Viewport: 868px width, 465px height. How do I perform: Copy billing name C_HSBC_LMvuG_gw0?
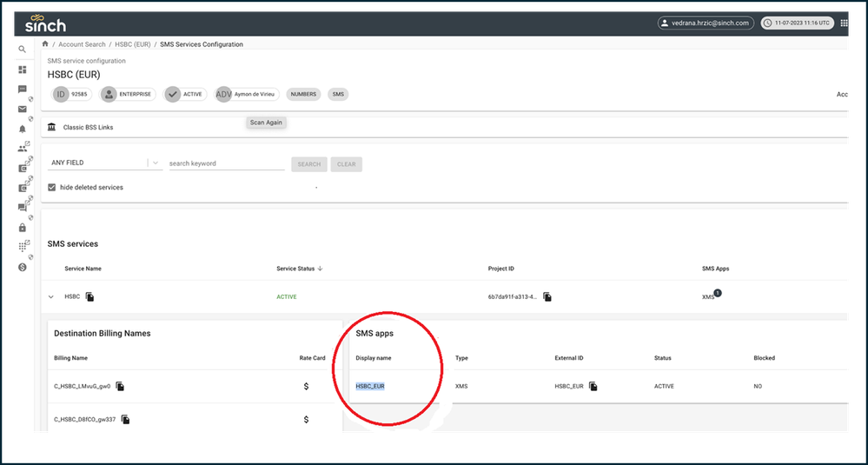(x=120, y=386)
